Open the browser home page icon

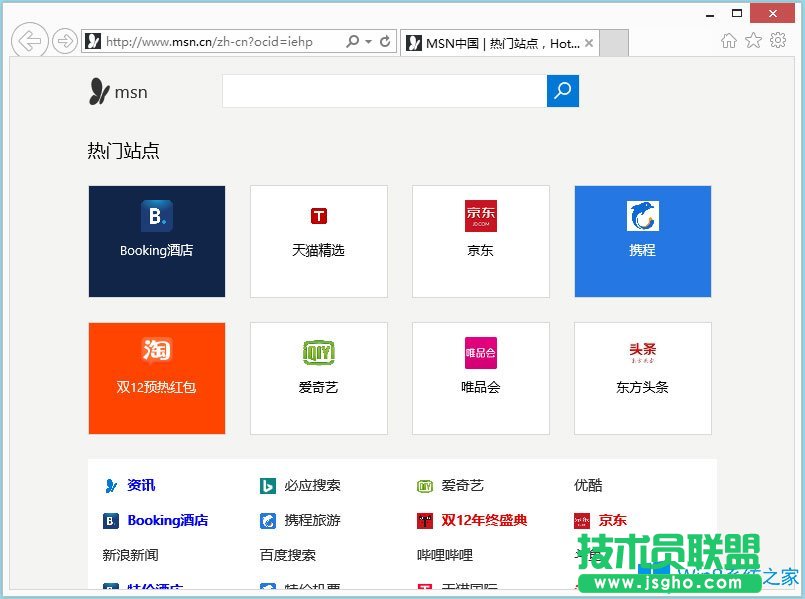point(729,40)
